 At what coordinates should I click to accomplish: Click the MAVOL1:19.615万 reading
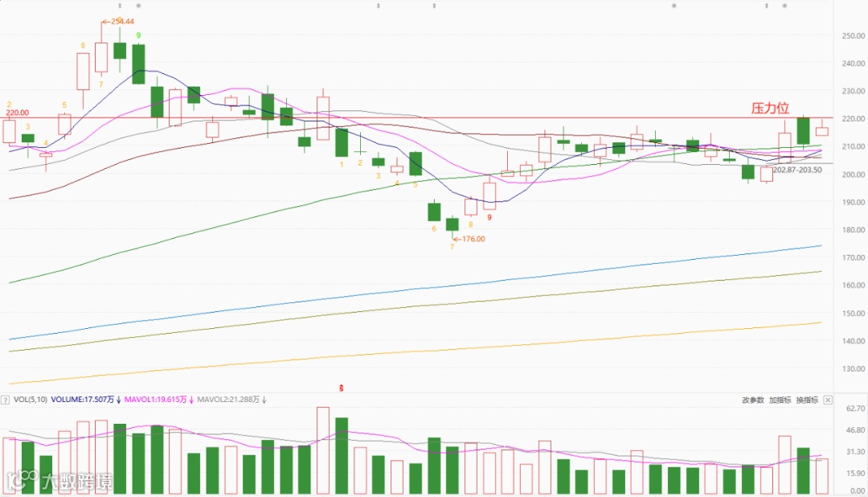[x=156, y=400]
